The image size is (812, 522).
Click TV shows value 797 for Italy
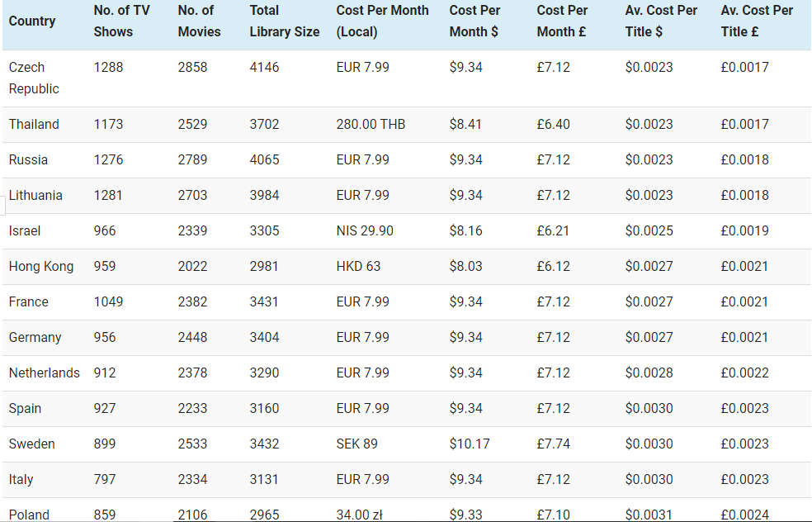[105, 480]
